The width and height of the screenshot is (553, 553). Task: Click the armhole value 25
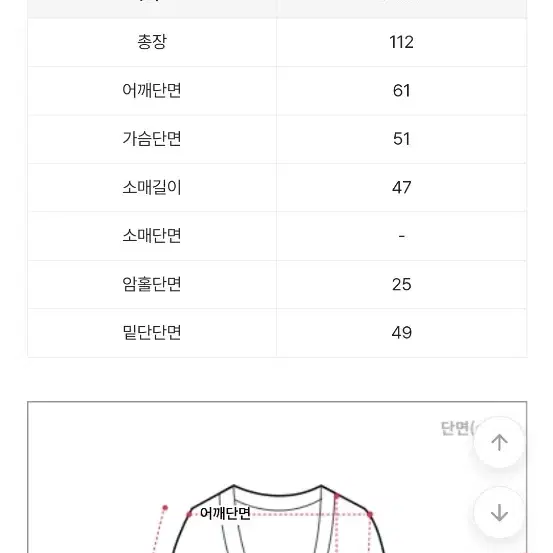coord(401,285)
